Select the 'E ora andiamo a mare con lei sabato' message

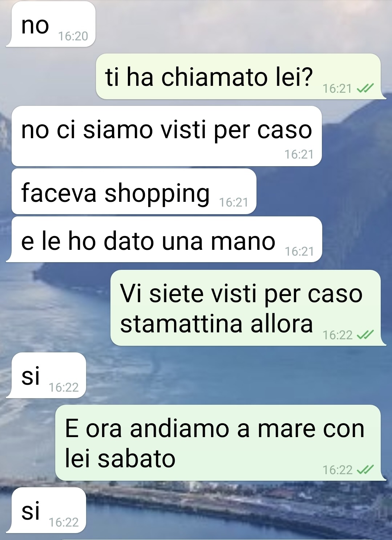[x=220, y=443]
